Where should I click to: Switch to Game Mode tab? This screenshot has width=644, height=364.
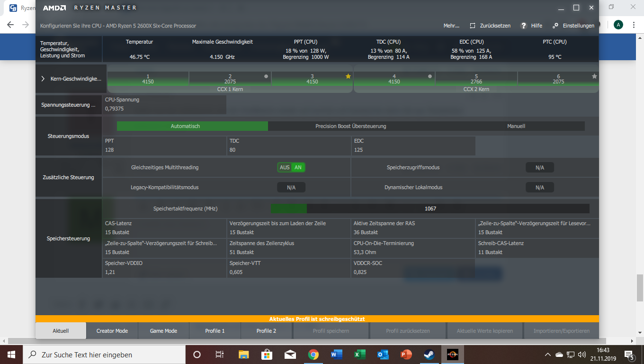[163, 331]
